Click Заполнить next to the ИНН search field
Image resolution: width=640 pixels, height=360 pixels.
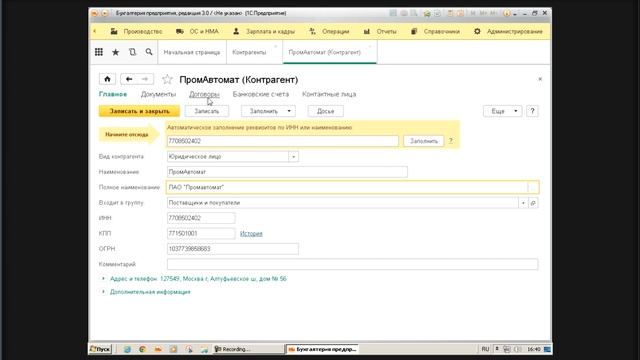[x=424, y=141]
